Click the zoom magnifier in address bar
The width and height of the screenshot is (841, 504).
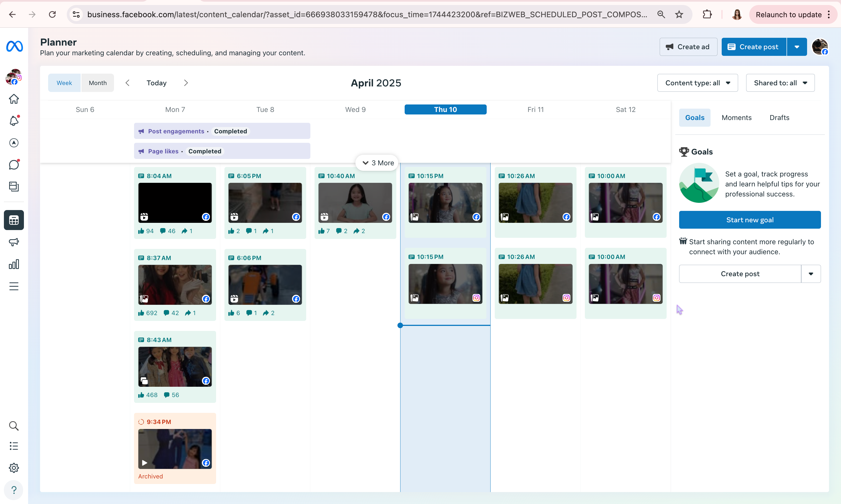pyautogui.click(x=661, y=14)
